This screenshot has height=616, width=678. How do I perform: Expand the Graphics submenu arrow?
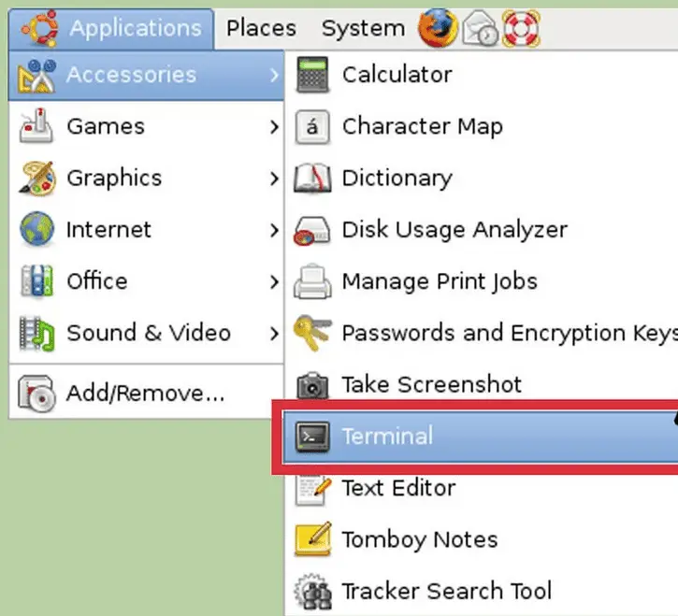pos(273,178)
